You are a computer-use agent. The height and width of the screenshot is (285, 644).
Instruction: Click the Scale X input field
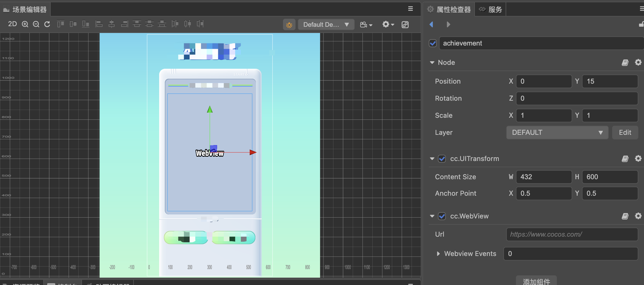pyautogui.click(x=544, y=115)
